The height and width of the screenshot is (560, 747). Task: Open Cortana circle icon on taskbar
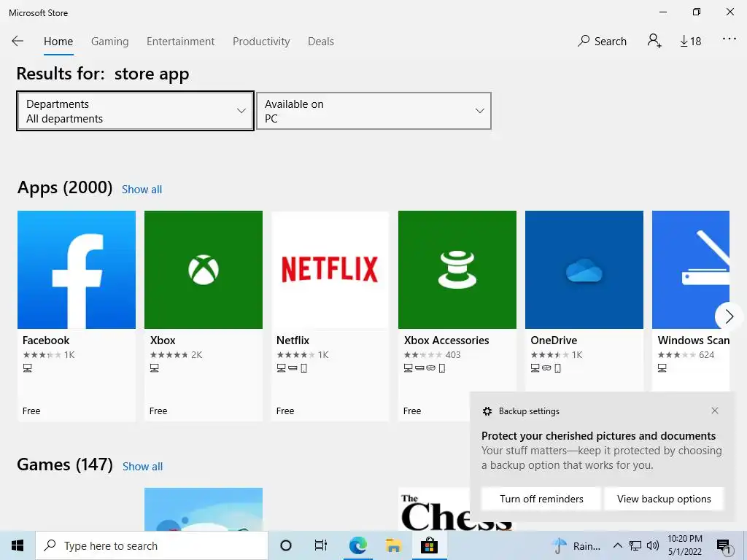tap(286, 545)
